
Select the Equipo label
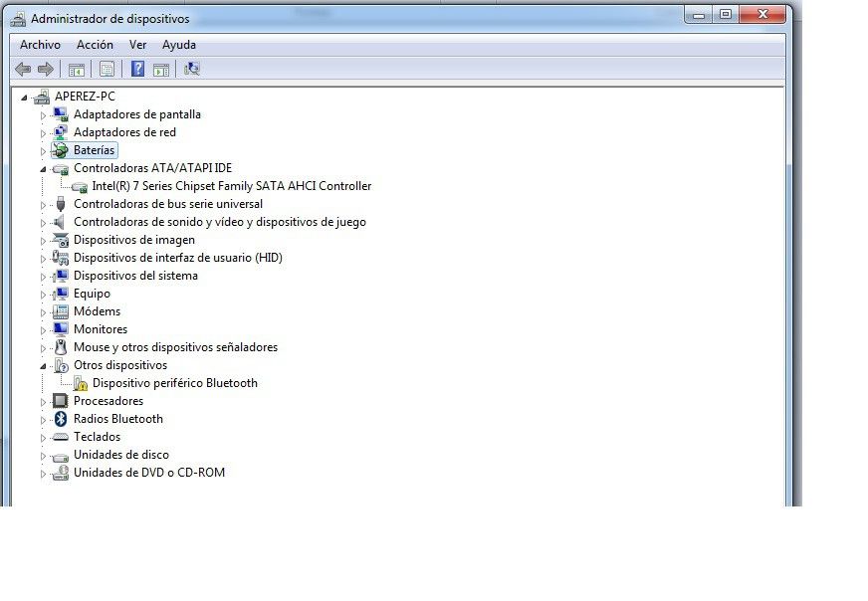tap(92, 294)
